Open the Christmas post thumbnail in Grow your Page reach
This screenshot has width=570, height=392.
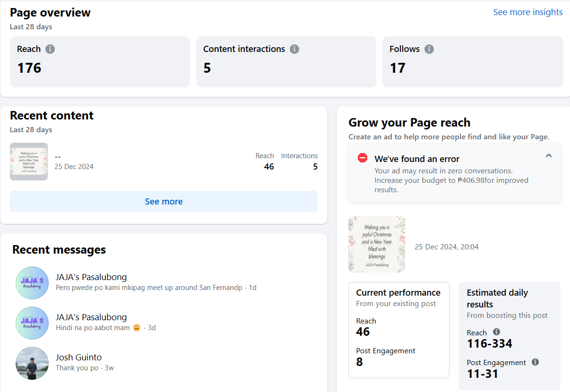pyautogui.click(x=377, y=244)
